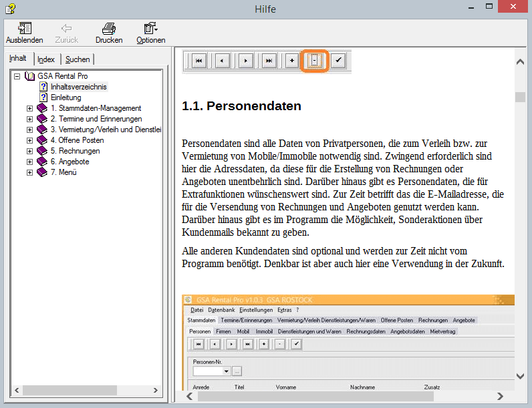Click the Menü book icon

click(42, 172)
